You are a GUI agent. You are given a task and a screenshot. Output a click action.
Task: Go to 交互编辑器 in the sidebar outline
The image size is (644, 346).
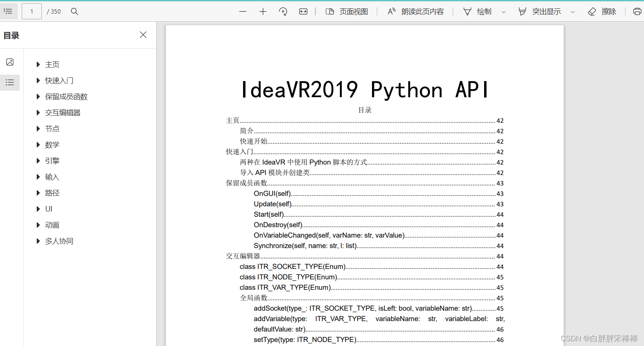(63, 113)
